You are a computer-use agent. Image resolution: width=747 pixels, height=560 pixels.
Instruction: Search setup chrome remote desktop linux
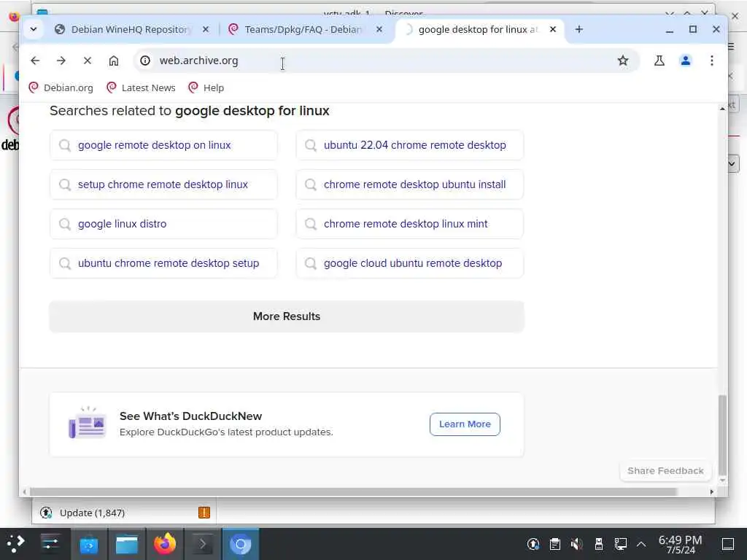click(x=163, y=184)
